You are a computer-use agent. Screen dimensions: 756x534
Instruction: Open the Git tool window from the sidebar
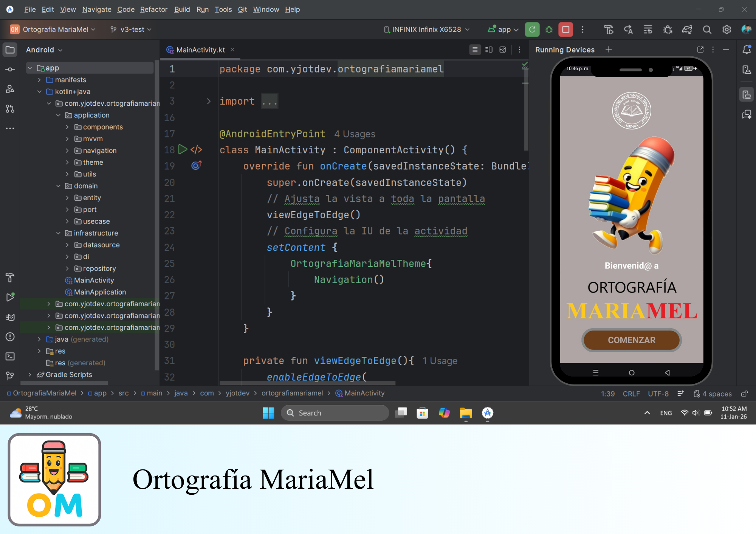tap(9, 375)
